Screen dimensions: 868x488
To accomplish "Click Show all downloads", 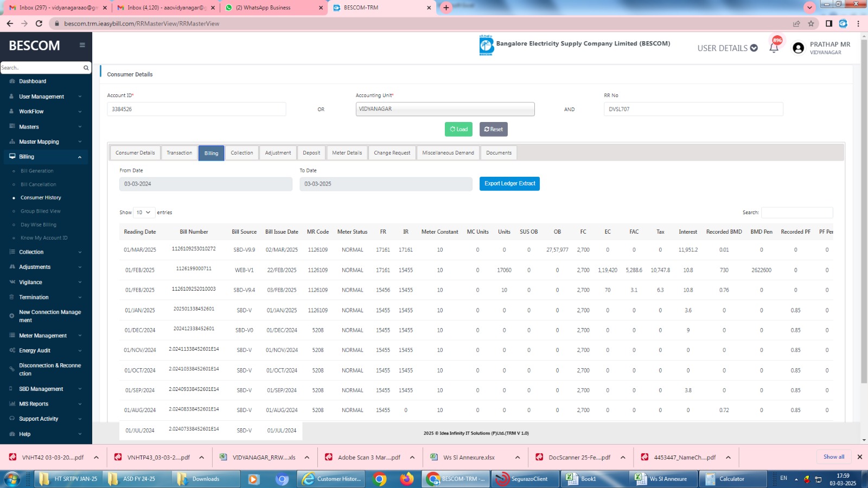I will pyautogui.click(x=834, y=457).
